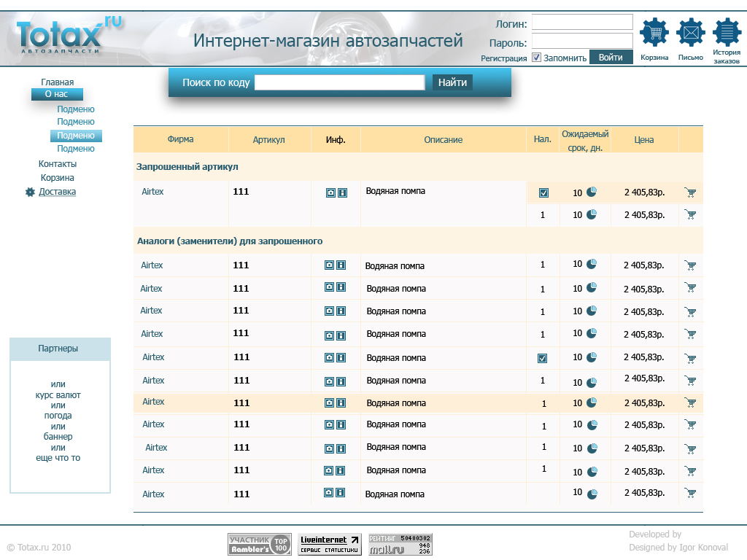Add requested water pump to cart via row icon
The image size is (747, 560).
[690, 192]
